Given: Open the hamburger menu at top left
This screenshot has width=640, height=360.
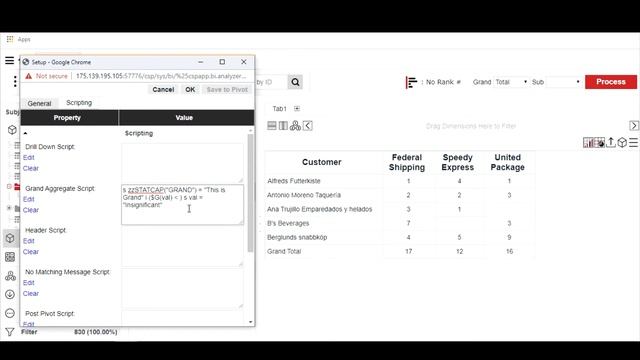Looking at the screenshot, I should pos(9,60).
